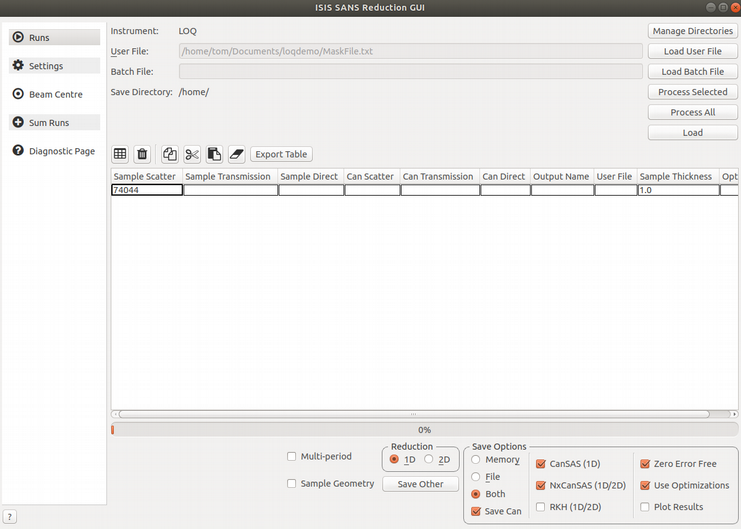Uncheck the Save Can checkbox
Screen dimensions: 741x529
[476, 512]
